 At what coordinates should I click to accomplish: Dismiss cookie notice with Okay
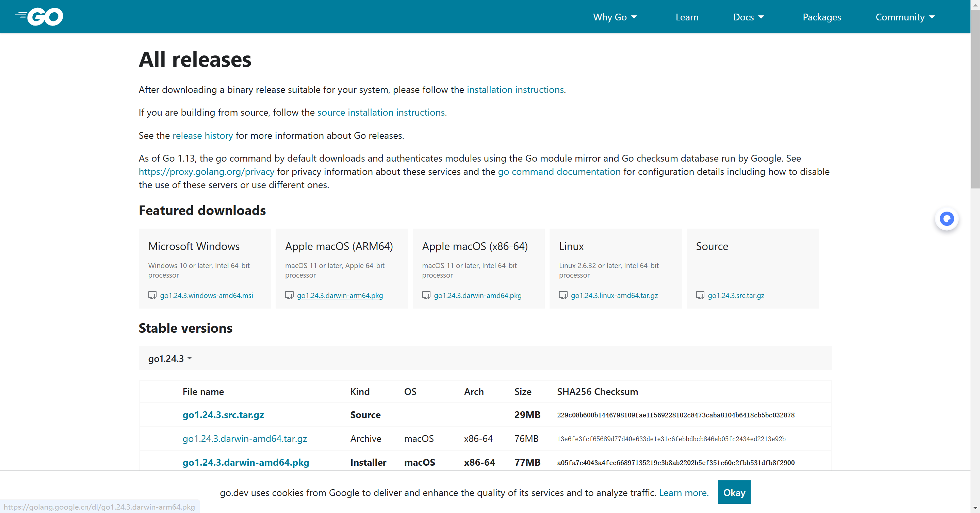(734, 493)
